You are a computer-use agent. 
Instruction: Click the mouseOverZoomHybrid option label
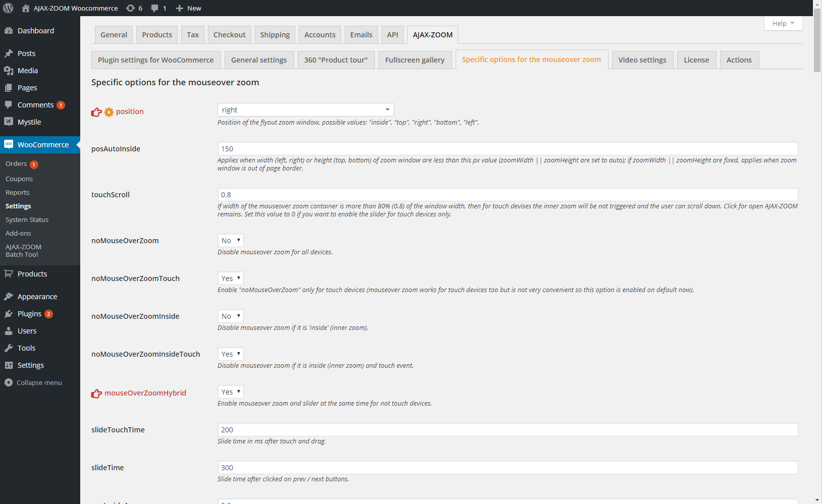pos(145,393)
